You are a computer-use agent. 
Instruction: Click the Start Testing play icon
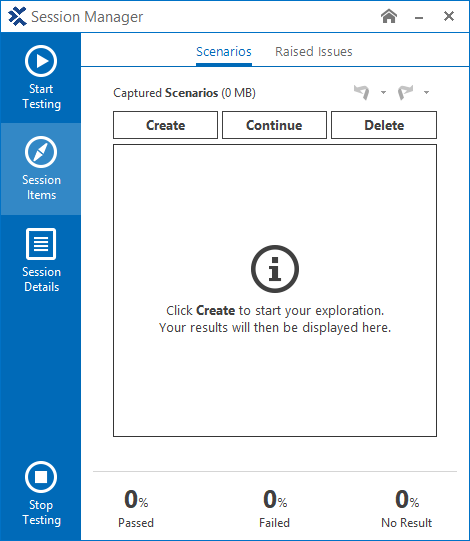pos(41,61)
